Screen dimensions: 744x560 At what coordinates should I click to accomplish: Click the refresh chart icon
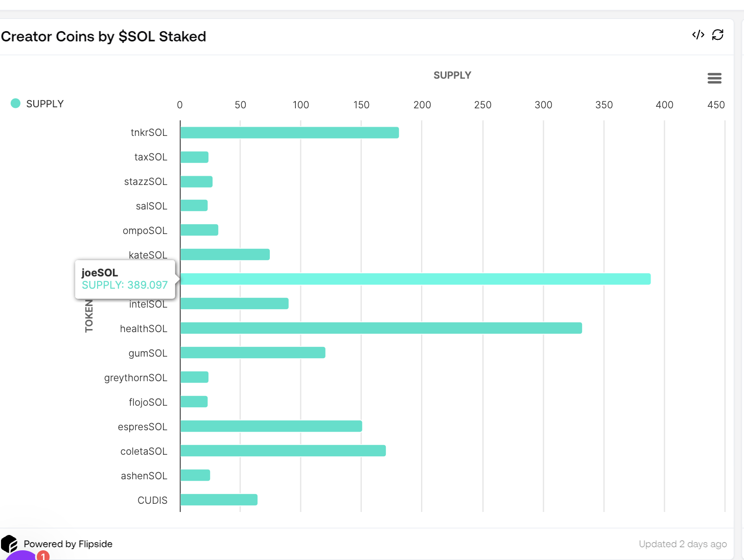718,35
